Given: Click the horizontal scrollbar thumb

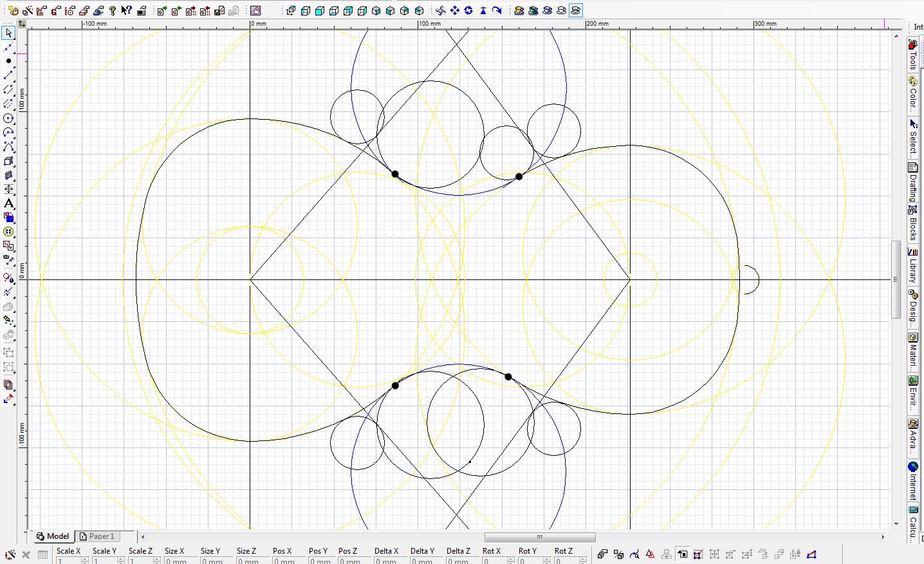Looking at the screenshot, I should coord(540,537).
